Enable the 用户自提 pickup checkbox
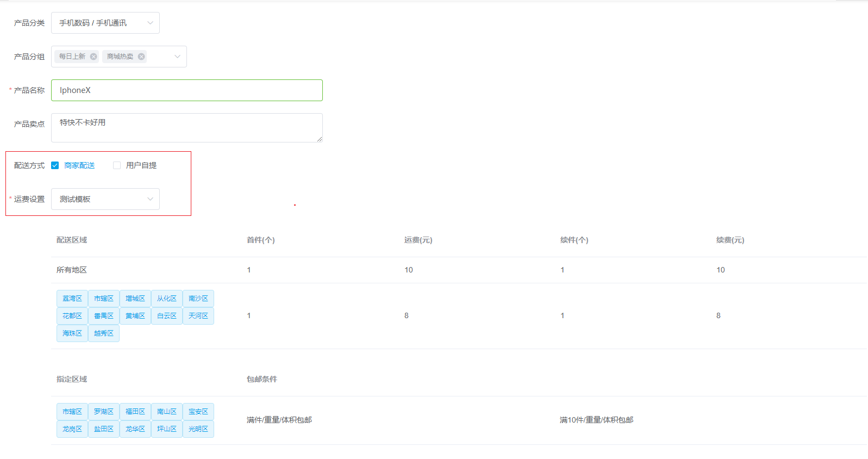The image size is (868, 459). tap(117, 165)
